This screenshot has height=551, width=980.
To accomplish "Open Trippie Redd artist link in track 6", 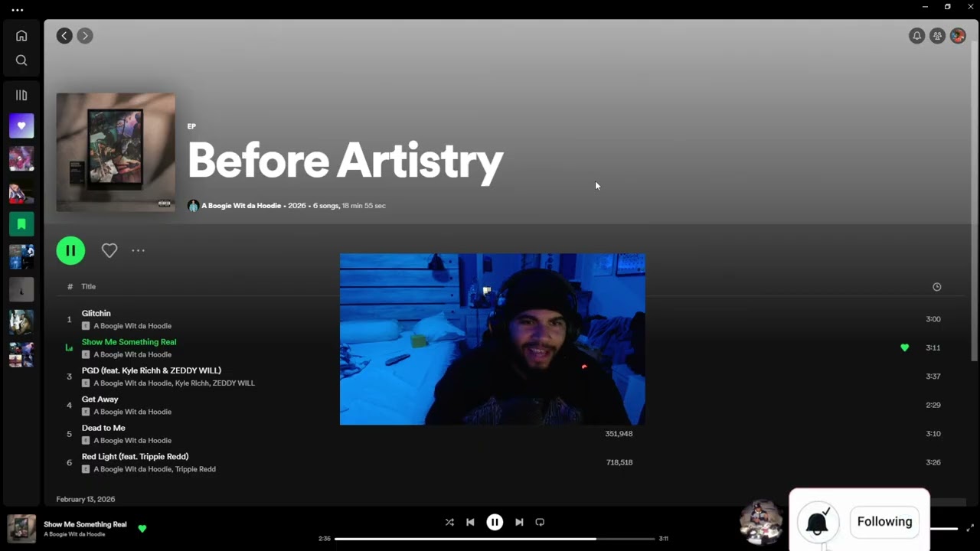I will click(195, 469).
